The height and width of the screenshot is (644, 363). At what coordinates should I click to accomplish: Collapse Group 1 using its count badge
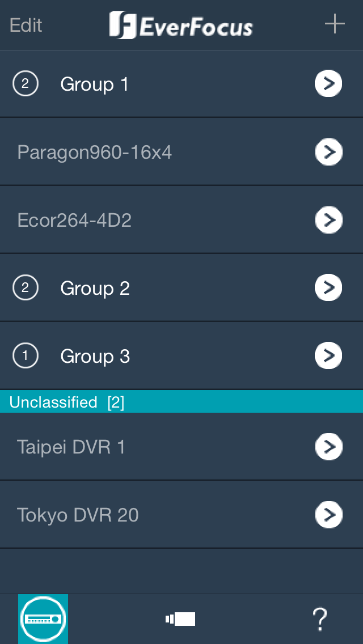click(25, 84)
